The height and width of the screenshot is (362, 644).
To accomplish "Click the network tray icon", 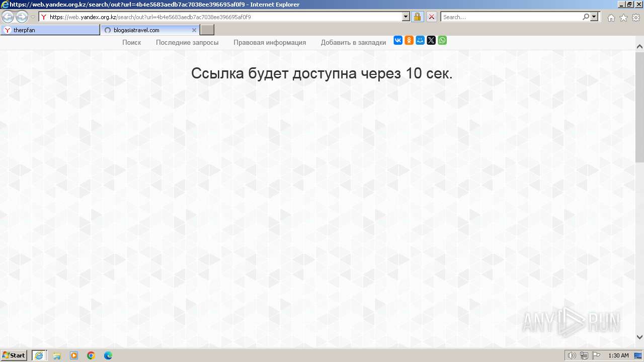I will pyautogui.click(x=584, y=355).
